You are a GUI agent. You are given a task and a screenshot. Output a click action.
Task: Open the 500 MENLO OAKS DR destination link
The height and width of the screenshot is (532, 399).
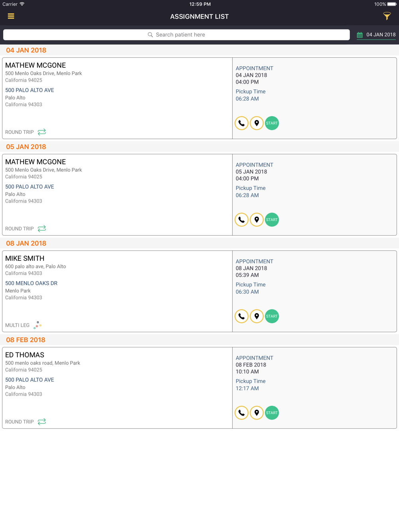31,283
